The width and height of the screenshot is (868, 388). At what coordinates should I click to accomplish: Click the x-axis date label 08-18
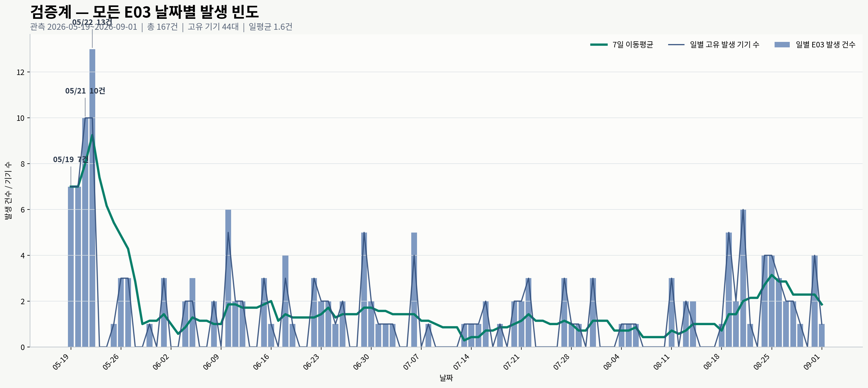[x=712, y=362]
